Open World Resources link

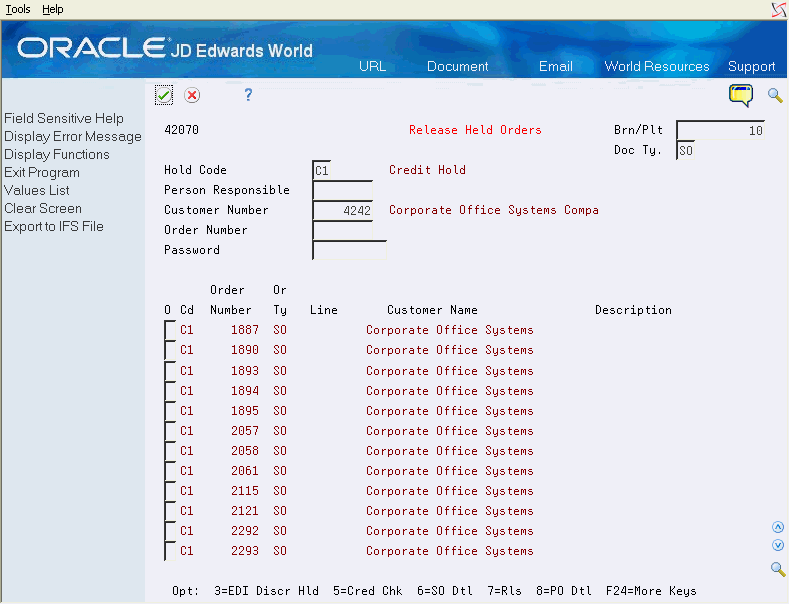coord(657,66)
